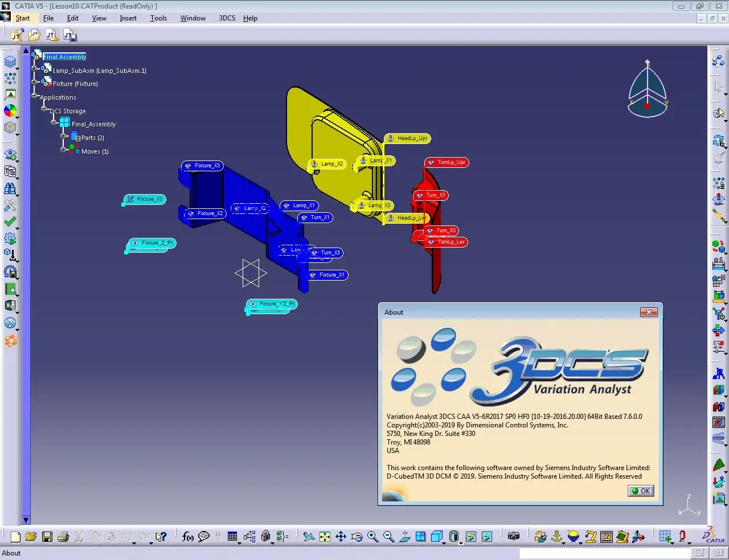Click the TurnLp_Upr red label
Screen dimensions: 729x560
(447, 162)
